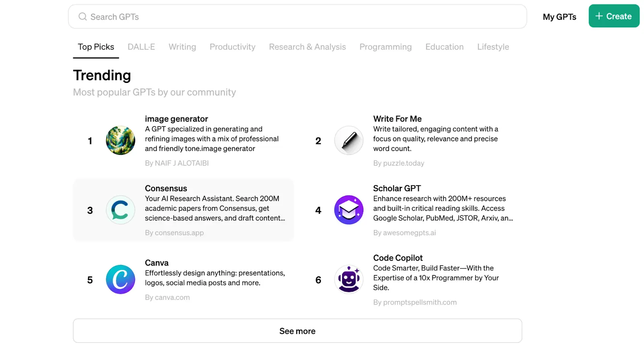Click rank number 6 beside Code Copilot
Screen dimensions: 644x352
pyautogui.click(x=318, y=280)
